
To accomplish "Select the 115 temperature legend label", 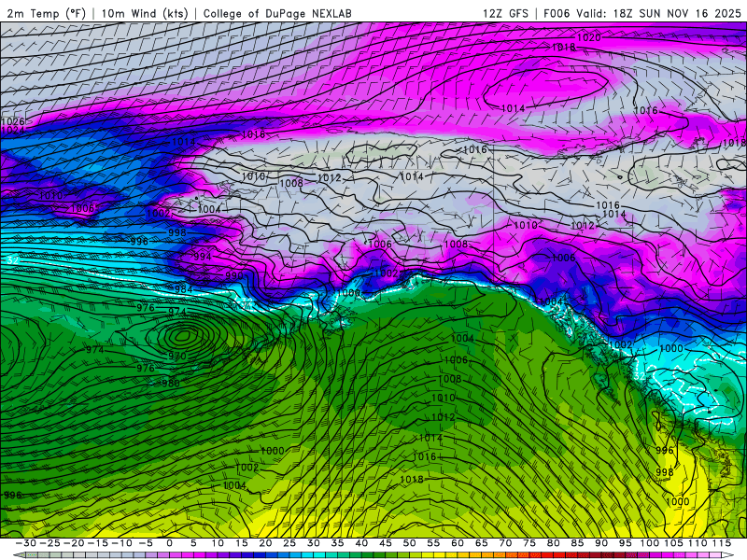I will (x=721, y=543).
